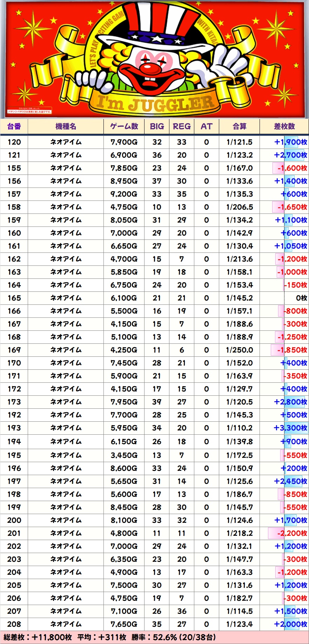Select machine number 208 in last row
Image resolution: width=309 pixels, height=644 pixels.
pyautogui.click(x=14, y=624)
